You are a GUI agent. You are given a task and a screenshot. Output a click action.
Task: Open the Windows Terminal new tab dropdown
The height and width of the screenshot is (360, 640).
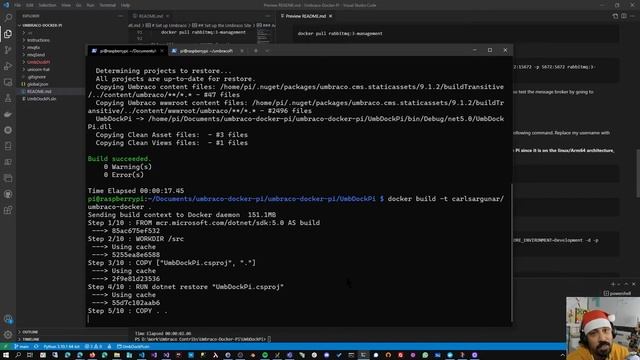pos(267,51)
